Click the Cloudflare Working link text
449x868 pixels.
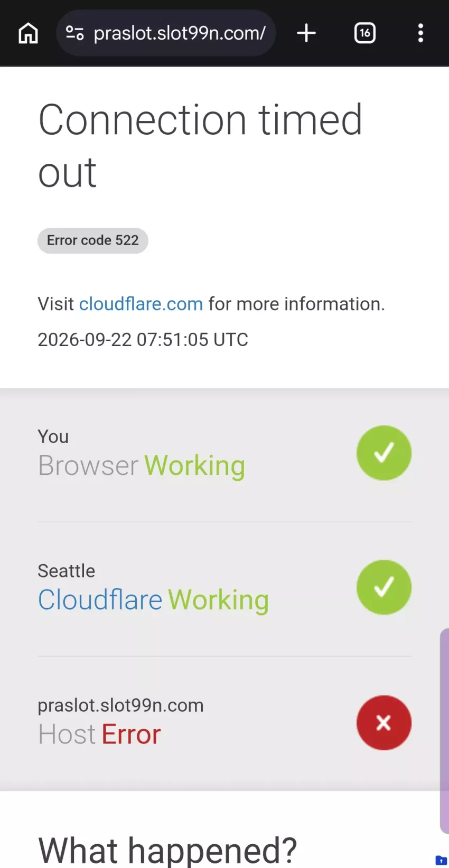click(153, 600)
